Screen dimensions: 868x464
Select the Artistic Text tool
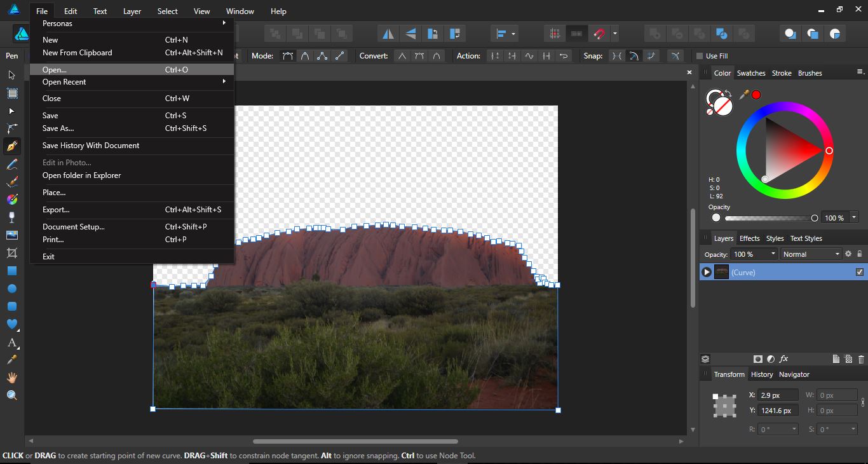tap(12, 341)
